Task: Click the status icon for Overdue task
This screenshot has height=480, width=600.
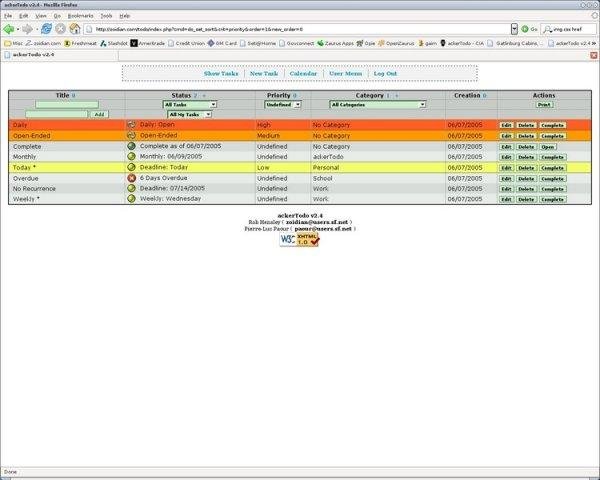Action: click(x=131, y=178)
